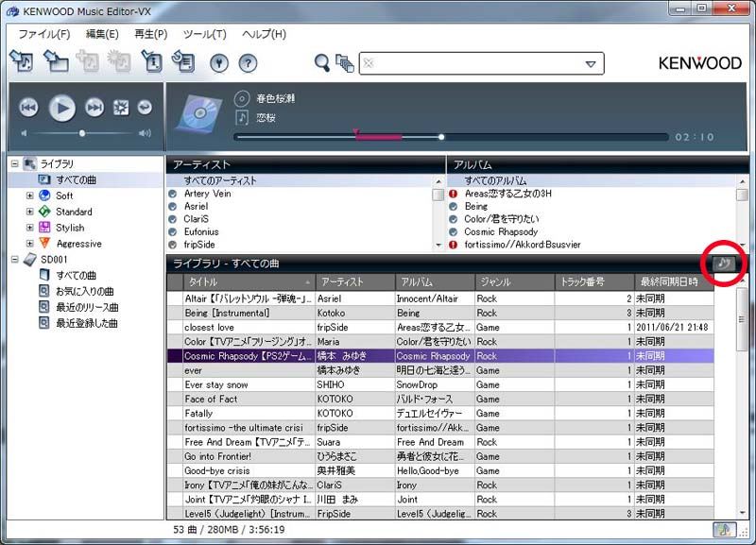Viewport: 756px width, 545px height.
Task: Click the disc icon beside album Being
Action: (x=453, y=206)
